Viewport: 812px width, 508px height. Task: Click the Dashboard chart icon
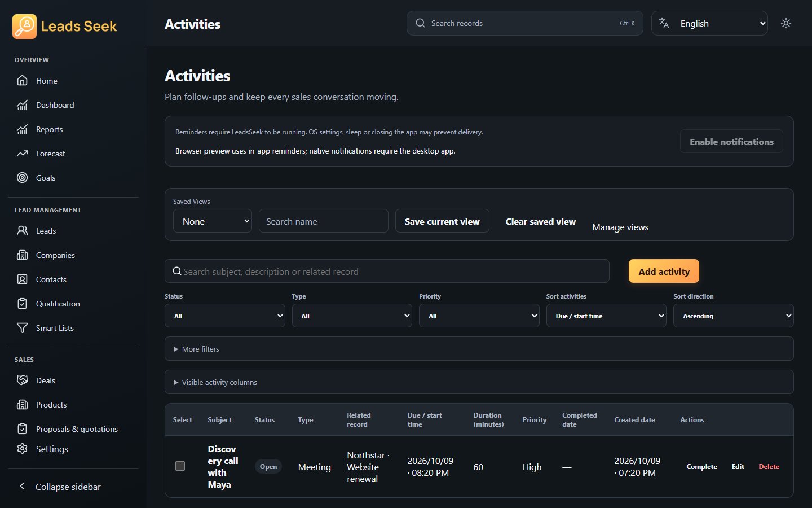[22, 105]
